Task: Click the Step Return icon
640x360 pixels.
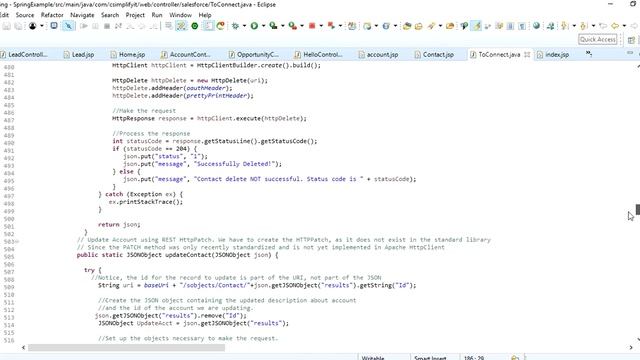Action: 153,26
